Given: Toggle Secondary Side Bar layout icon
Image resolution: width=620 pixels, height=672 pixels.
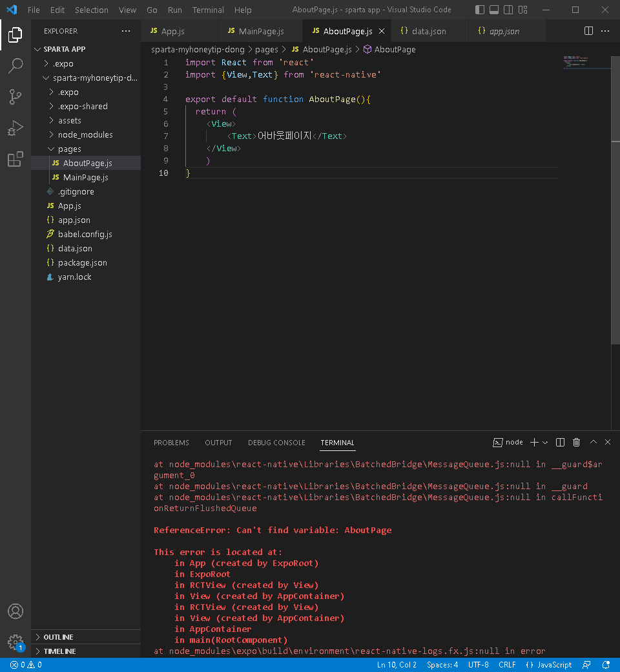Looking at the screenshot, I should click(508, 10).
